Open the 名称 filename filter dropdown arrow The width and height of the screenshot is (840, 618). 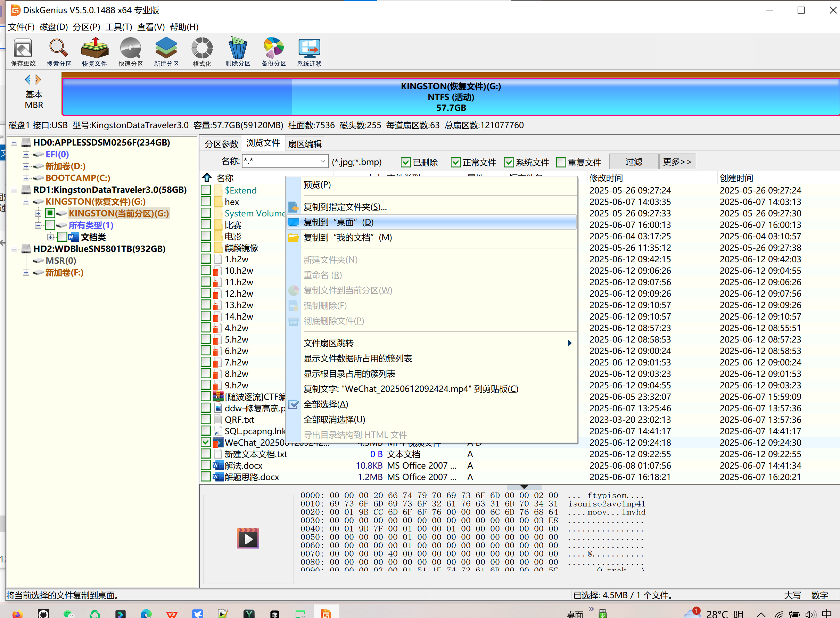click(x=322, y=162)
